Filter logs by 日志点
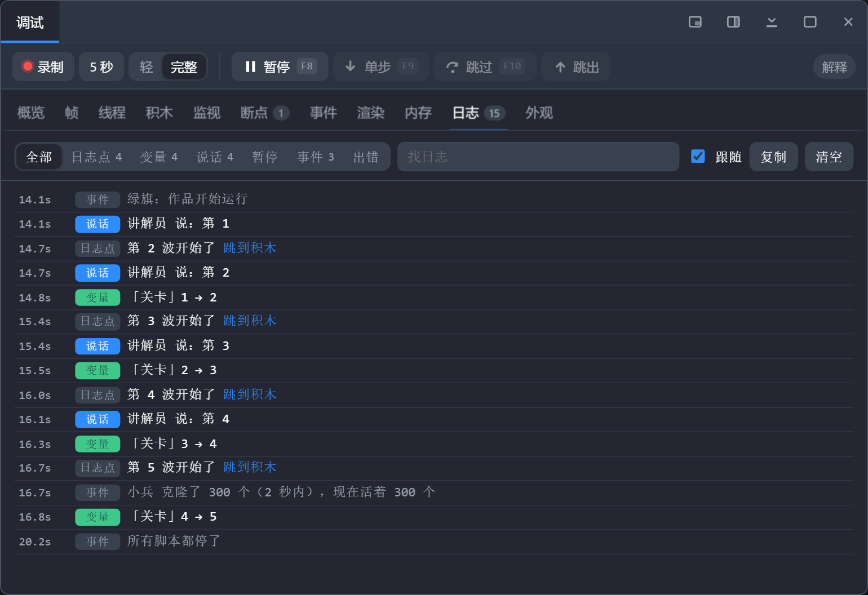Image resolution: width=868 pixels, height=595 pixels. click(96, 157)
